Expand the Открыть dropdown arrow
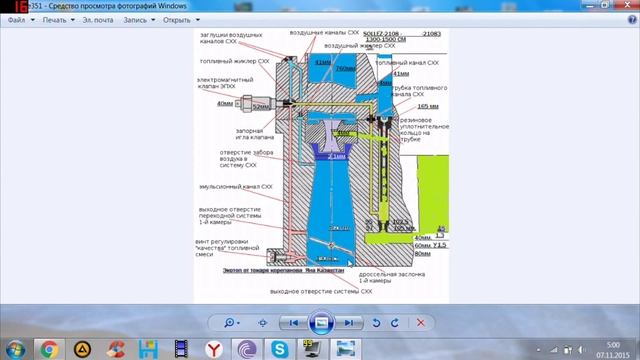This screenshot has width=640, height=360. coord(198,20)
